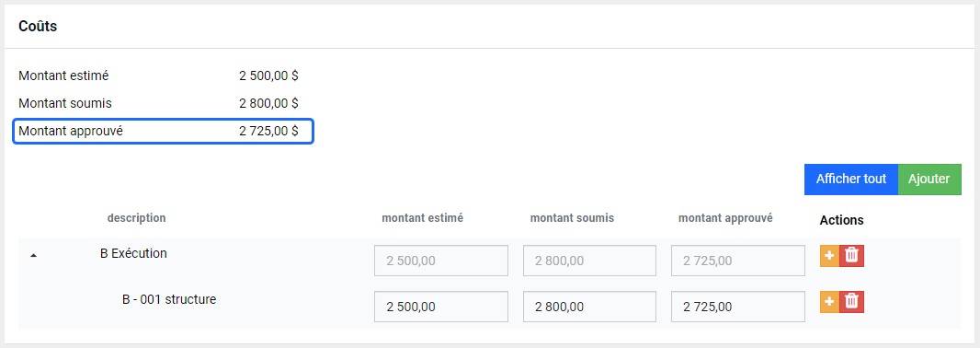This screenshot has height=348, width=980.
Task: Click the montant estimé column header
Action: click(423, 218)
